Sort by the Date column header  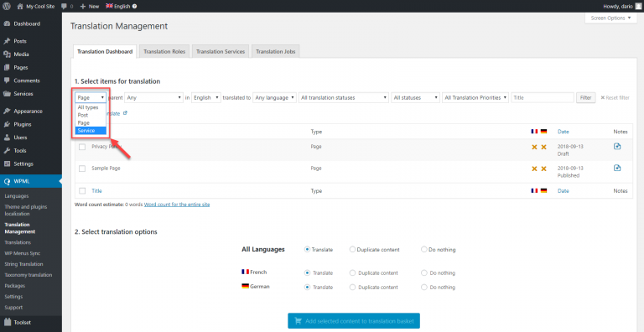[563, 132]
